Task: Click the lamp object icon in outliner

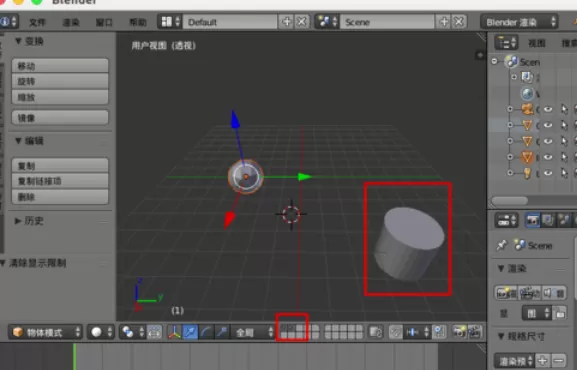Action: tap(527, 173)
